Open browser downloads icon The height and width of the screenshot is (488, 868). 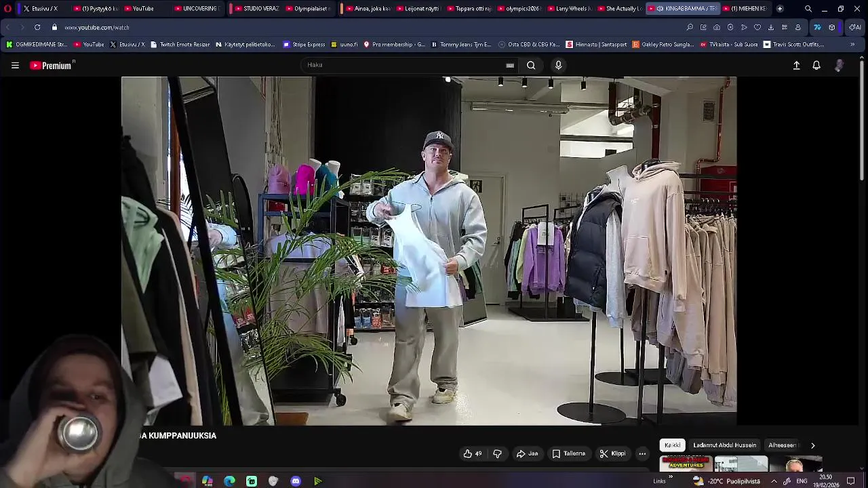pyautogui.click(x=771, y=27)
